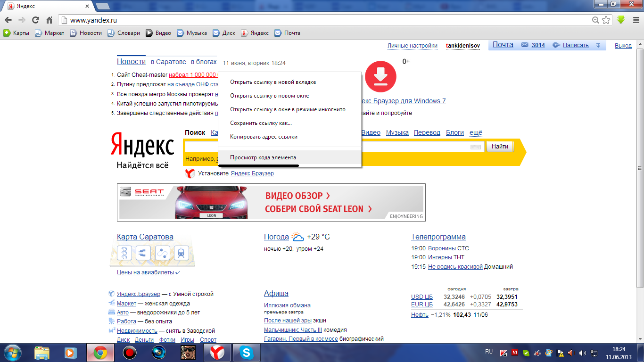Viewport: 644px width, 362px height.
Task: Open Skype from the taskbar
Action: coord(246,352)
